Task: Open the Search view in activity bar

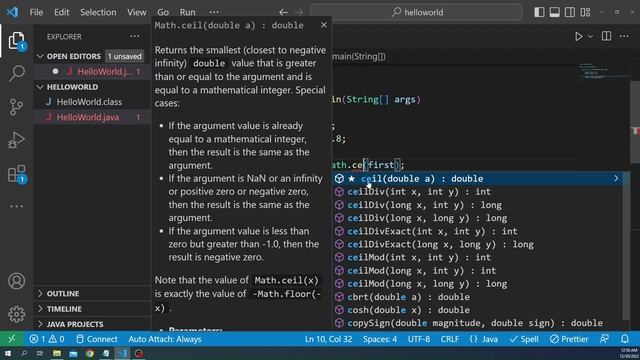Action: [16, 73]
